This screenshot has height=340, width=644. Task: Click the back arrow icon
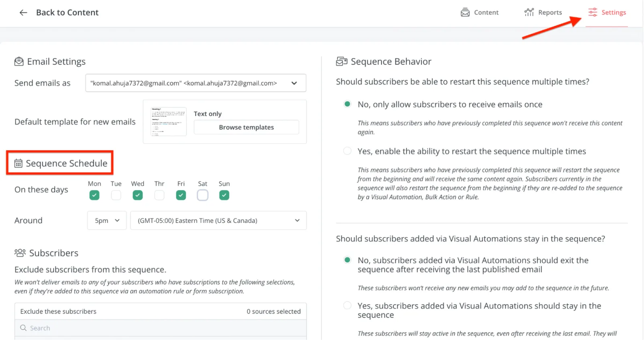[23, 12]
